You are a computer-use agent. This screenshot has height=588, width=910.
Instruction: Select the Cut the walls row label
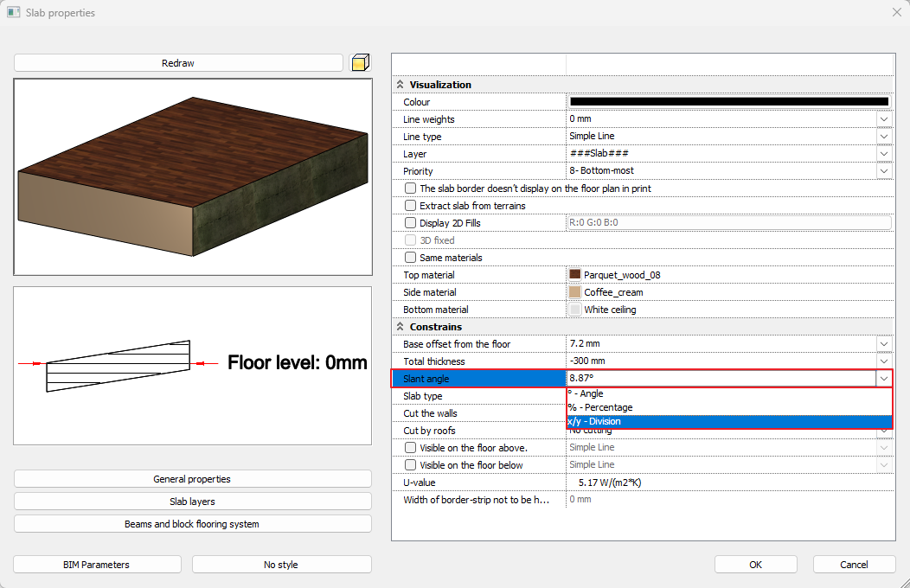(x=430, y=413)
